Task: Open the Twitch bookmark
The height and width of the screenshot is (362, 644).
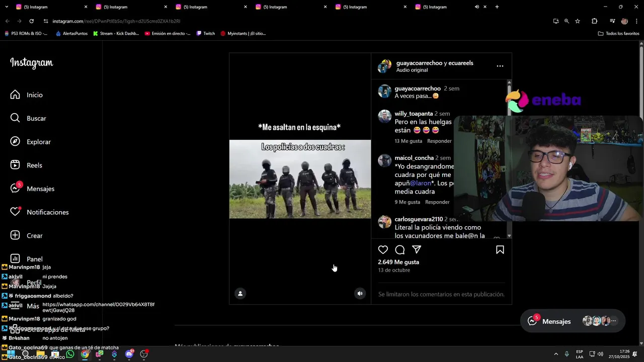Action: pos(205,34)
